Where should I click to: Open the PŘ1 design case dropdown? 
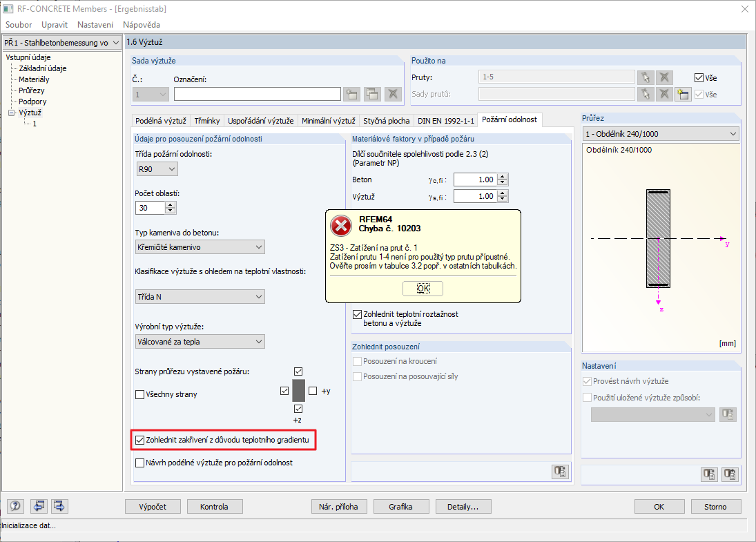click(61, 42)
